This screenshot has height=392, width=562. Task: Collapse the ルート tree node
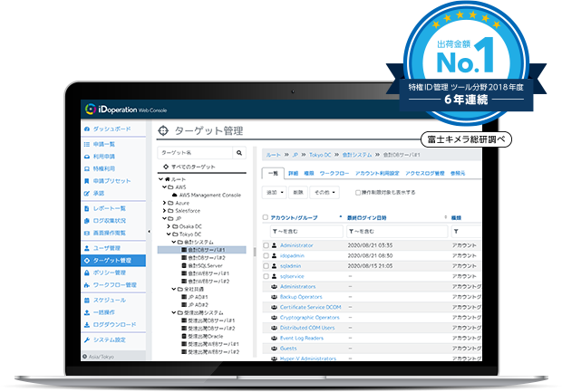[161, 179]
